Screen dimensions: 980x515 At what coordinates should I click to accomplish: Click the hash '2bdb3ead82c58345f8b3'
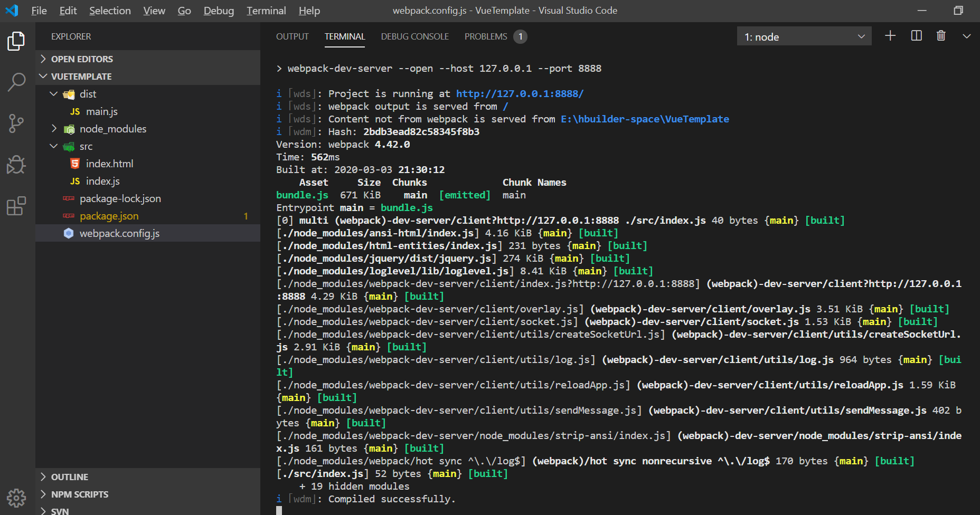click(x=421, y=131)
